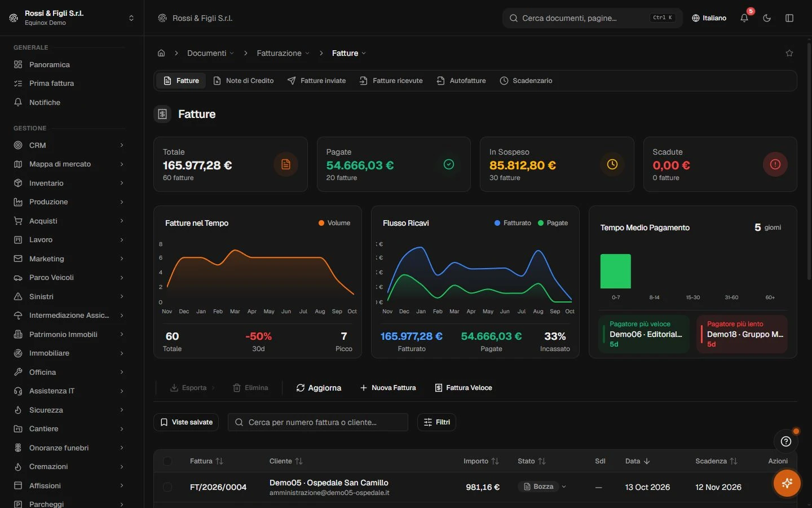Mark page as favorite with star icon

tap(789, 53)
